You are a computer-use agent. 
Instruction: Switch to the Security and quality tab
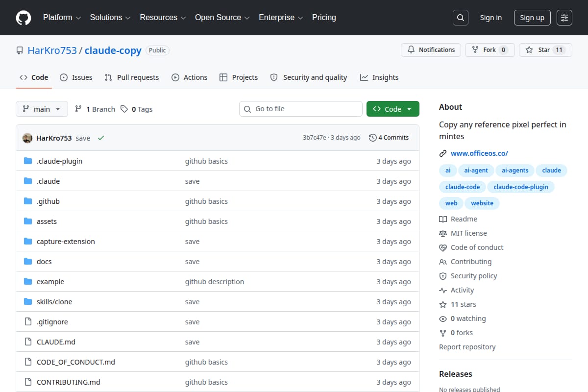309,77
